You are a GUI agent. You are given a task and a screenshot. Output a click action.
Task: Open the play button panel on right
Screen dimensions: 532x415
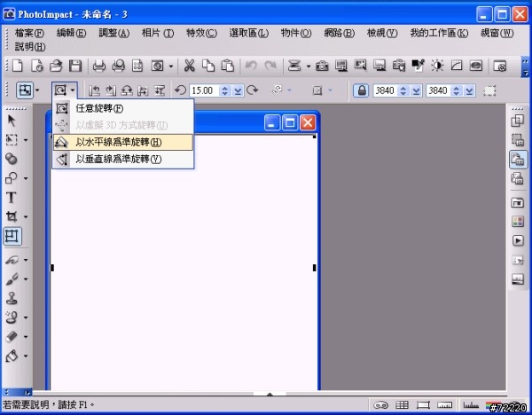[518, 240]
